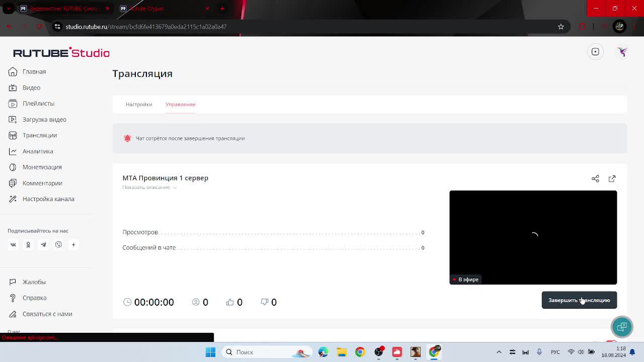The width and height of the screenshot is (644, 362).
Task: Close the Видеохостинг RUTUBE browser tab
Action: coord(107,9)
